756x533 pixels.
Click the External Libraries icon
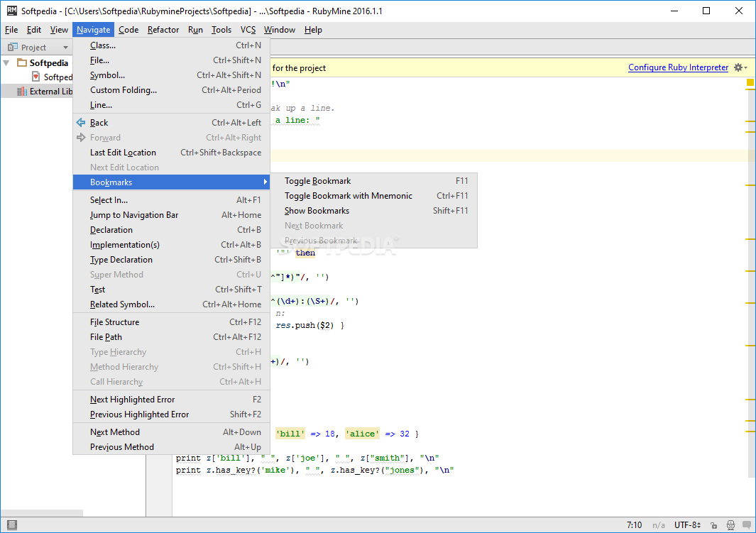pyautogui.click(x=22, y=91)
